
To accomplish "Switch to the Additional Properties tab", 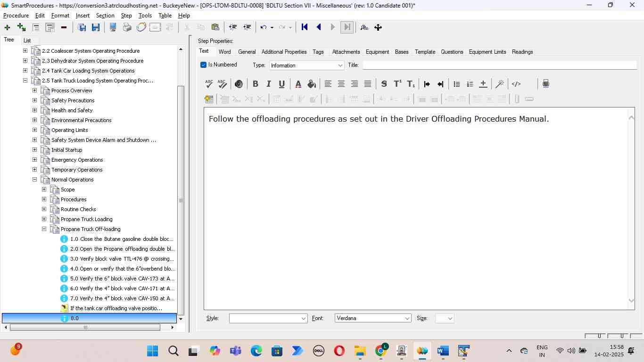I will point(284,52).
